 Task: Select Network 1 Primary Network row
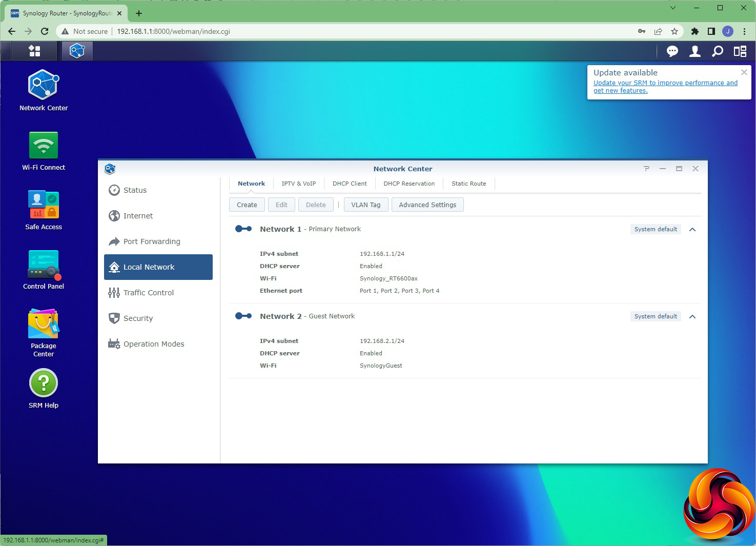465,229
